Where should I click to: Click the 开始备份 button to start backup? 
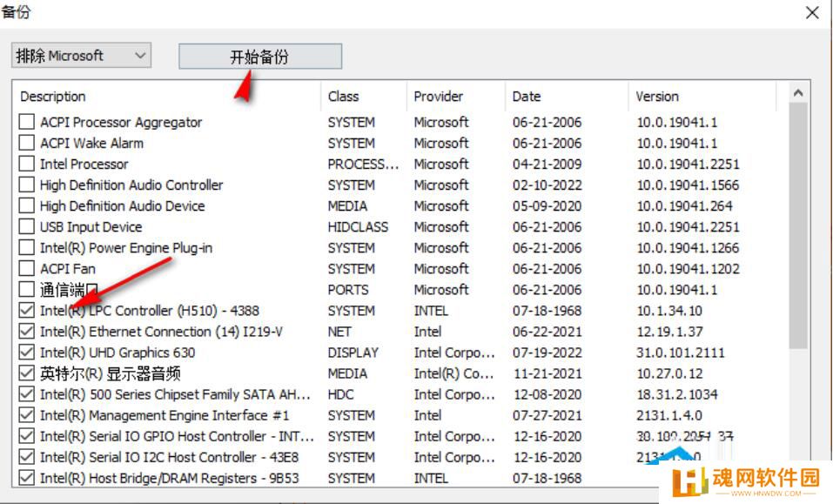pyautogui.click(x=259, y=55)
